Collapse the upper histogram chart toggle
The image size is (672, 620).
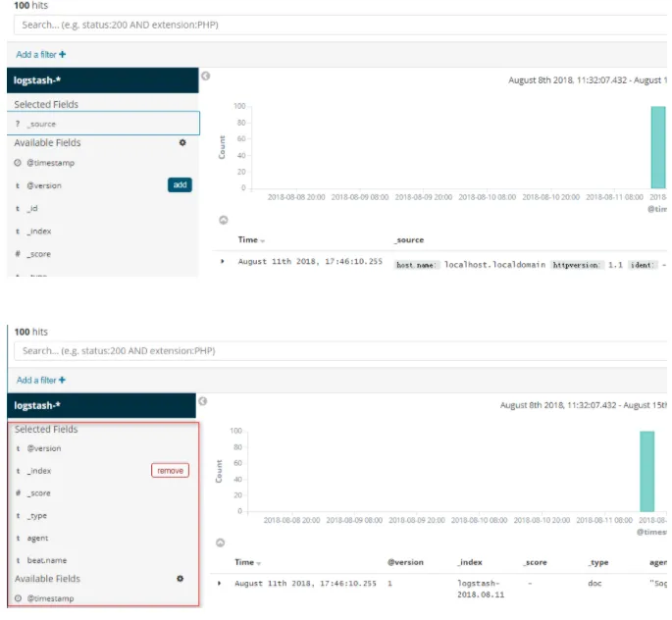tap(224, 220)
